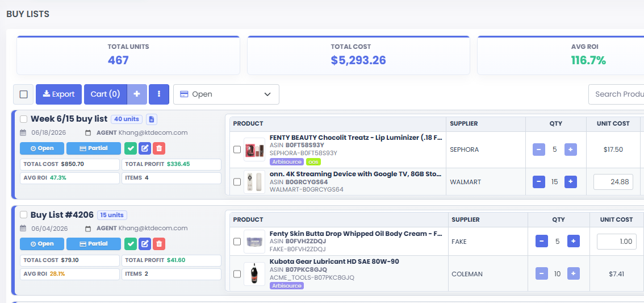
Task: Open onn. streaming device thumbnail
Action: coord(254,182)
